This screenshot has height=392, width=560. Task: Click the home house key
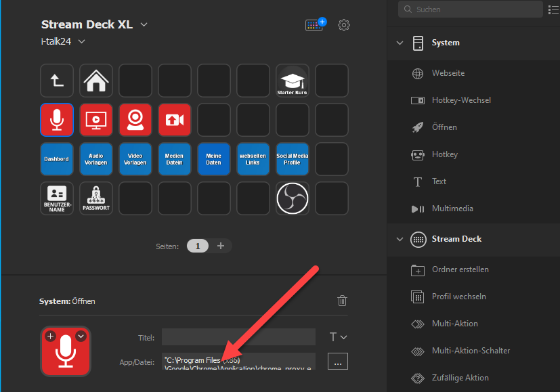(96, 81)
